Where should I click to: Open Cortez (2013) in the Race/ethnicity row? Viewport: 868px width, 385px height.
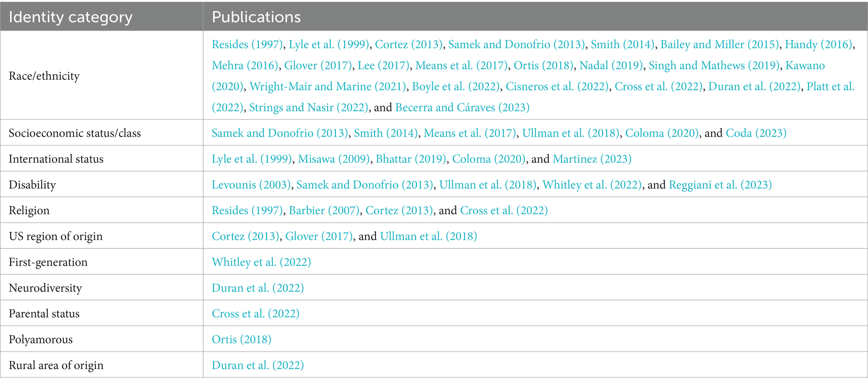(x=409, y=45)
